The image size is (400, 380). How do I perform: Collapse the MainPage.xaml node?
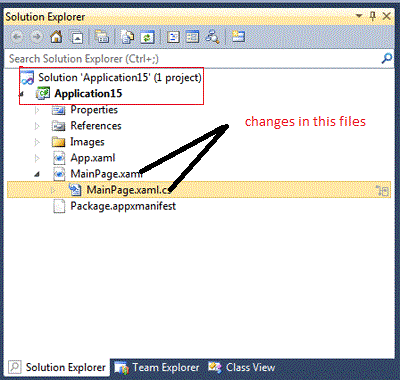38,174
